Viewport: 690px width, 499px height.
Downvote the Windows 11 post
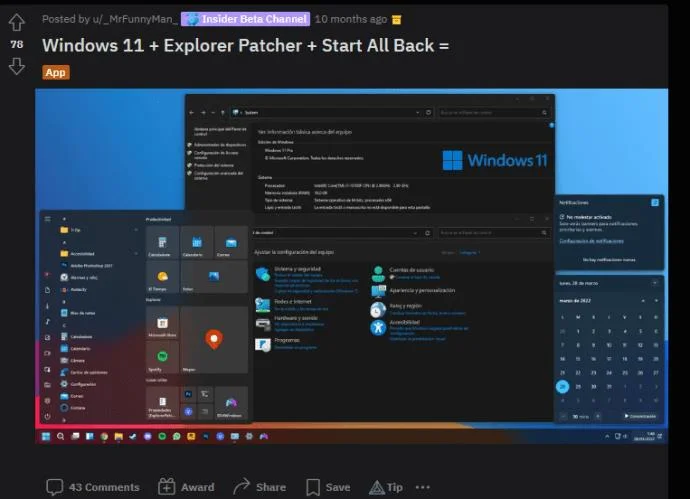click(x=17, y=66)
